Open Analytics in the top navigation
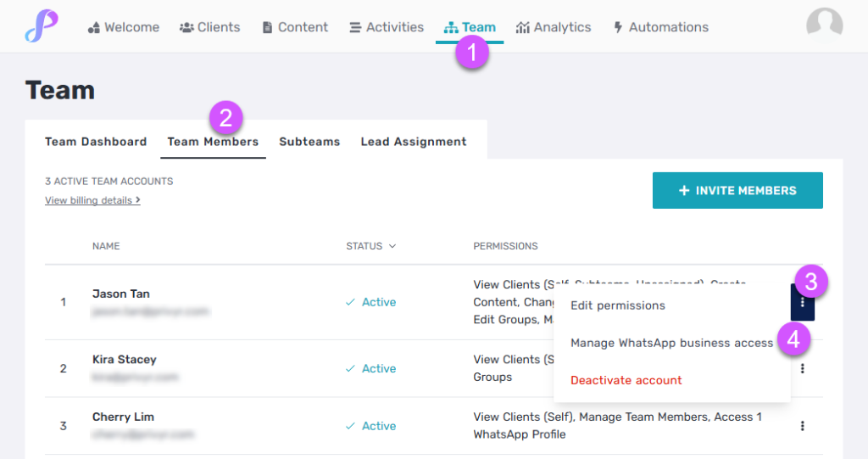 point(554,27)
